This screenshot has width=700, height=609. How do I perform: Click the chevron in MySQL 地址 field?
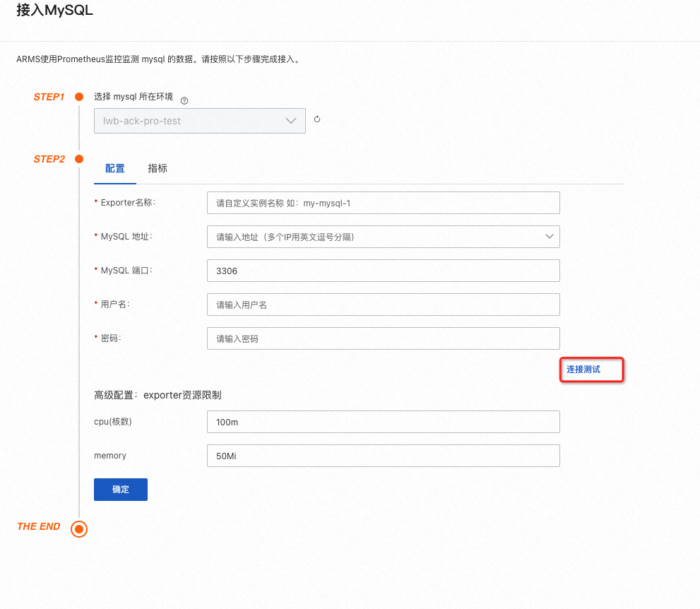coord(550,237)
